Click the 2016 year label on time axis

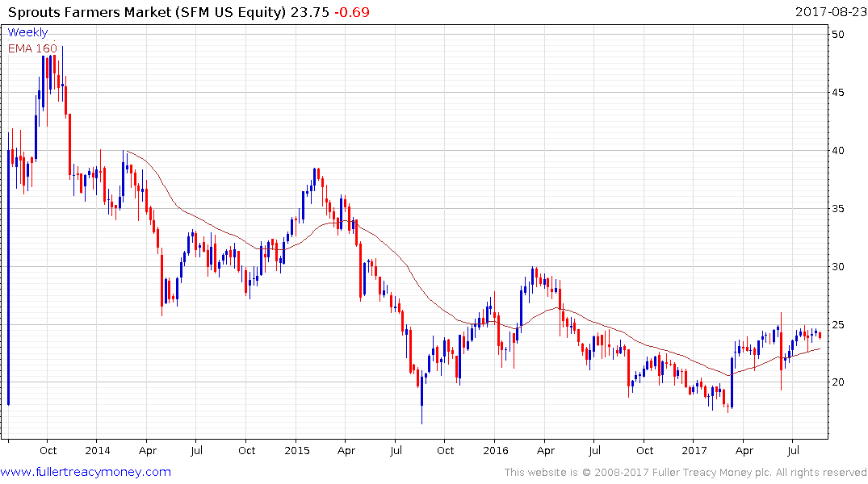click(496, 450)
